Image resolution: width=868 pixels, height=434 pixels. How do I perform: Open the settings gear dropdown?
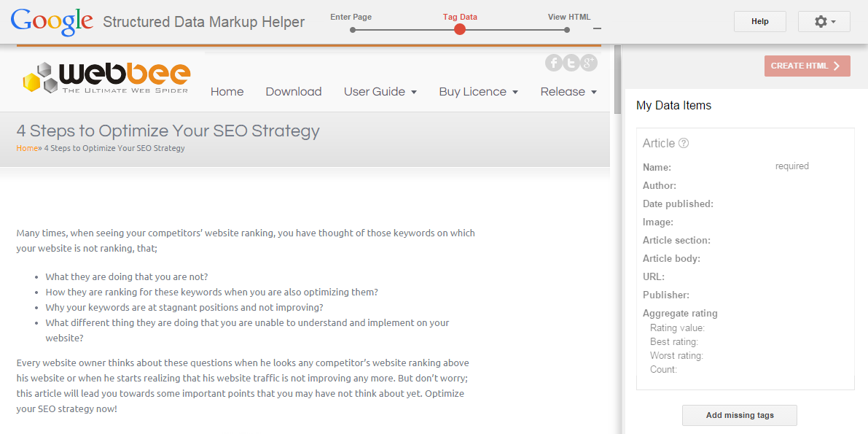point(824,22)
